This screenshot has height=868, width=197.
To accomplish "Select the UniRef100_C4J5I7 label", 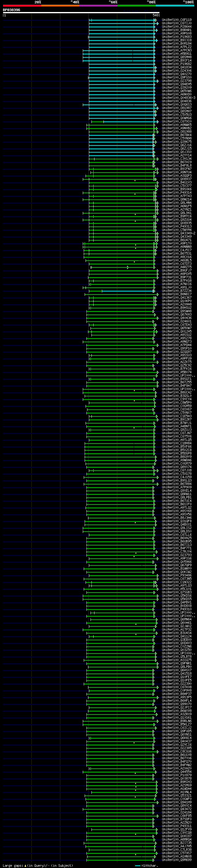I will coord(177,250).
